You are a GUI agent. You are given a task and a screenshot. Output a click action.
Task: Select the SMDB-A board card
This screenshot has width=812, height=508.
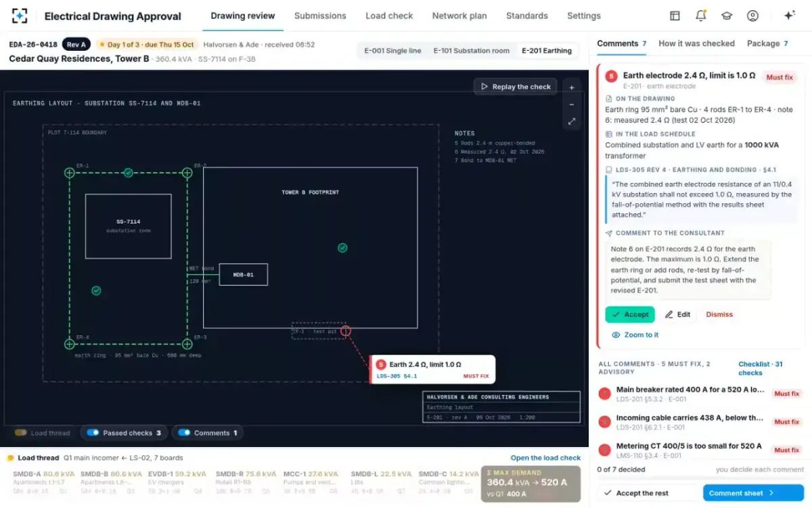point(43,483)
